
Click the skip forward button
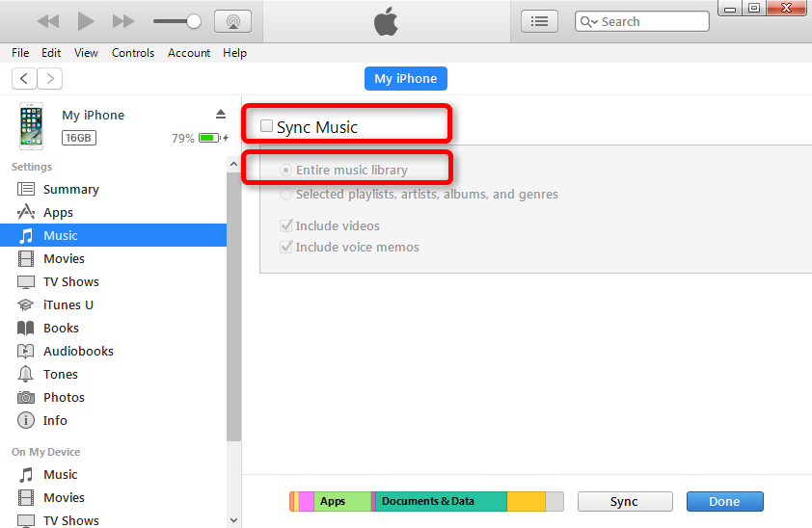[123, 21]
